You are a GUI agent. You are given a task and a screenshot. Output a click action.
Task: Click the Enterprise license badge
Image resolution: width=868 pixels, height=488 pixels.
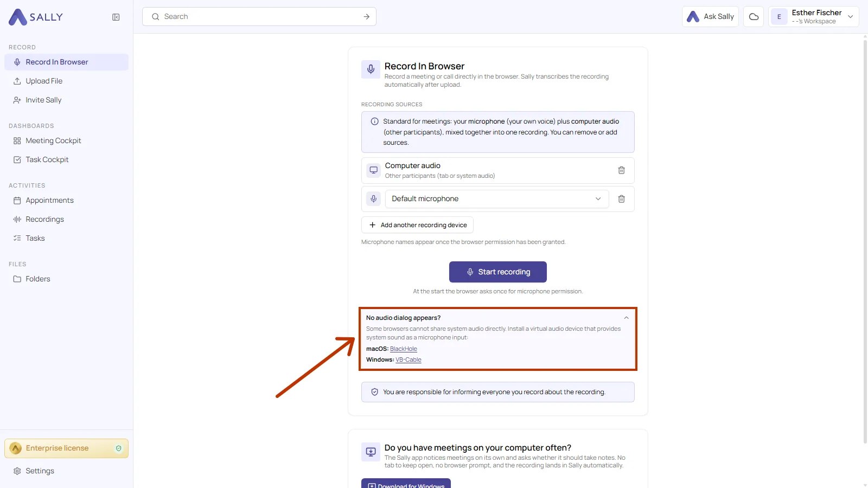[x=66, y=448]
